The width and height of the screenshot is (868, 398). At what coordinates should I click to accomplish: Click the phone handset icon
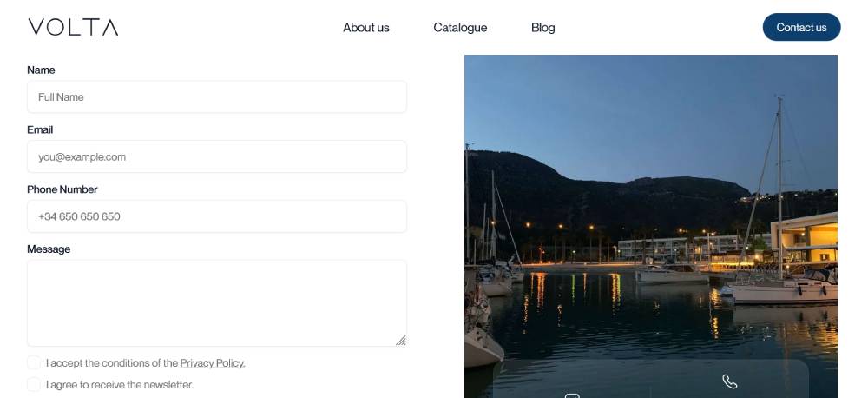(729, 381)
